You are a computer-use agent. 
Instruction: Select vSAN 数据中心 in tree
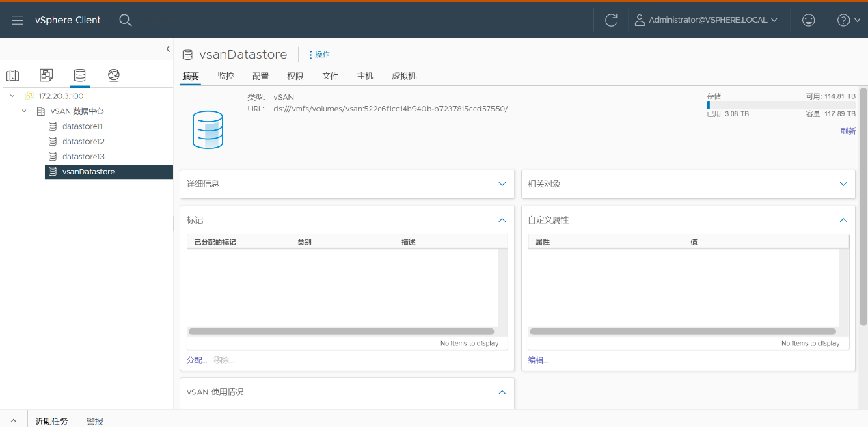point(77,111)
